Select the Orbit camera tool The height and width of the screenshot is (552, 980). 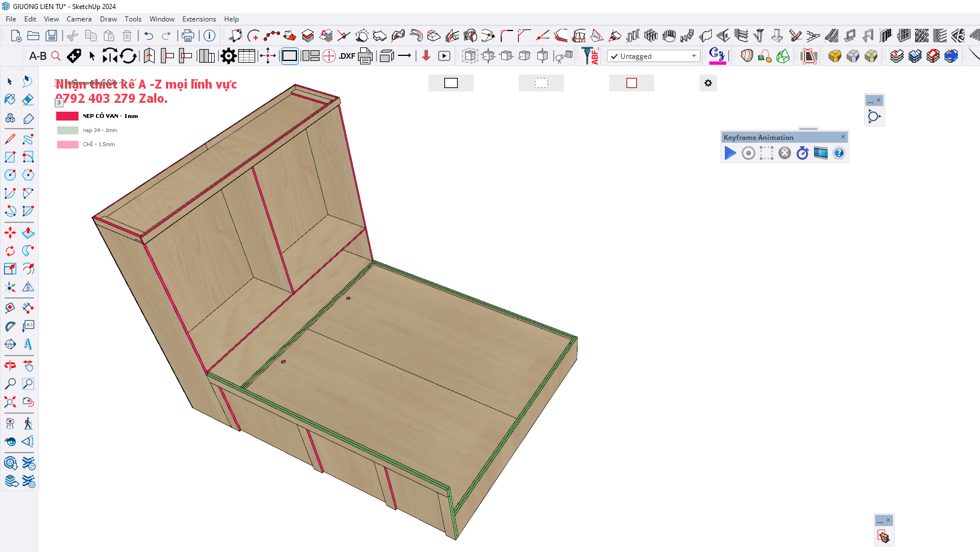point(10,366)
